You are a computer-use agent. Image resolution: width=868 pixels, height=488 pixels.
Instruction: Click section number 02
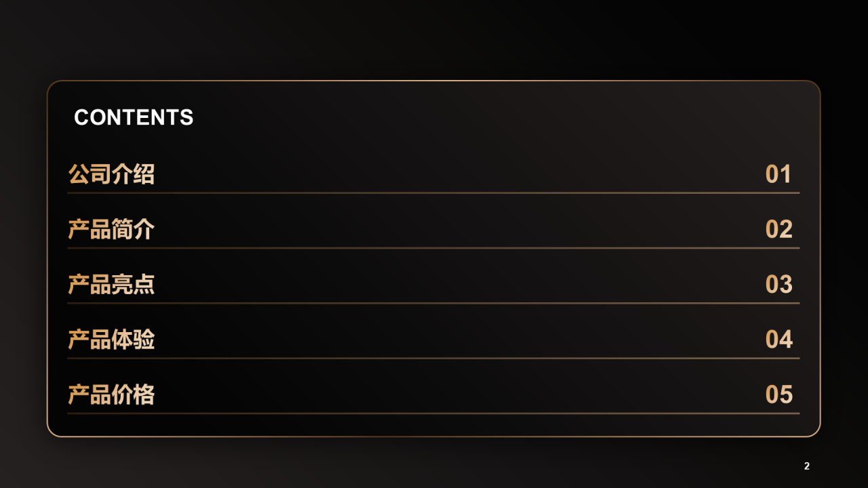point(778,229)
